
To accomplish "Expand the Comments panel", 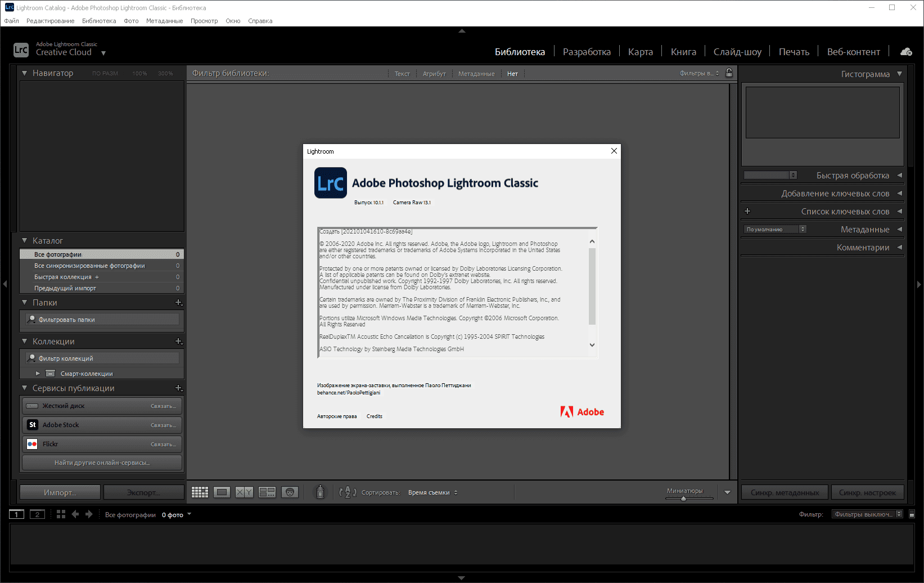I will [x=900, y=248].
